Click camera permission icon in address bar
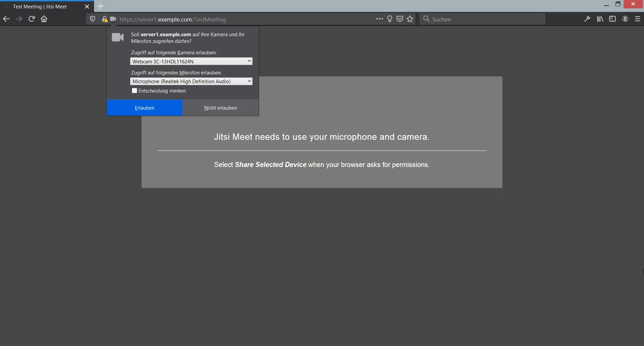 (x=113, y=19)
